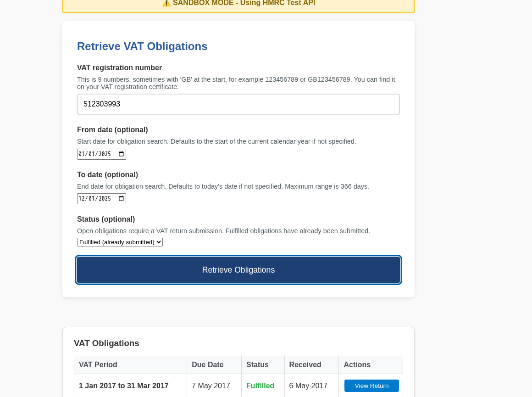
Task: Open the To date calendar picker
Action: click(122, 198)
